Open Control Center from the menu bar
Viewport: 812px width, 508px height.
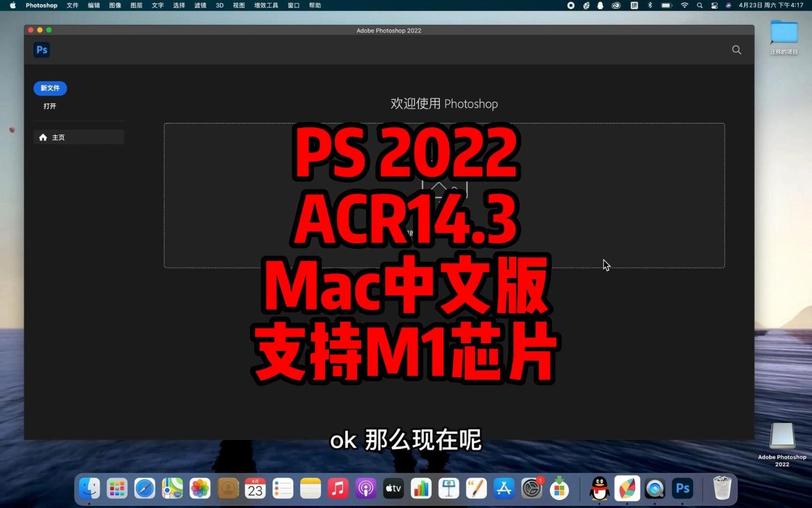[714, 5]
